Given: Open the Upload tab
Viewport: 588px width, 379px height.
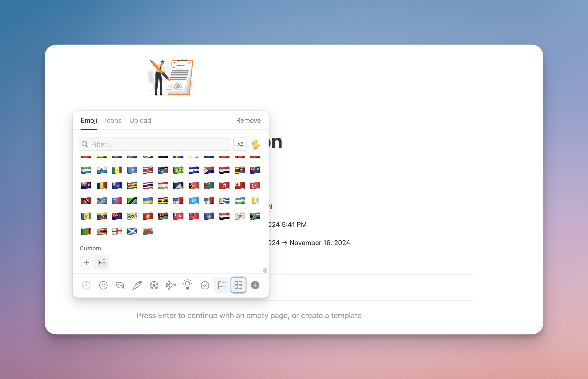Looking at the screenshot, I should [x=140, y=120].
